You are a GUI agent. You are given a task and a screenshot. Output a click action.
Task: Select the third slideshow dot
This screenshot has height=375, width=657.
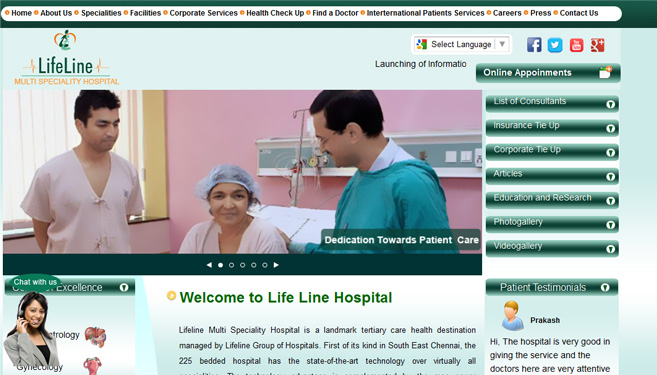(243, 265)
